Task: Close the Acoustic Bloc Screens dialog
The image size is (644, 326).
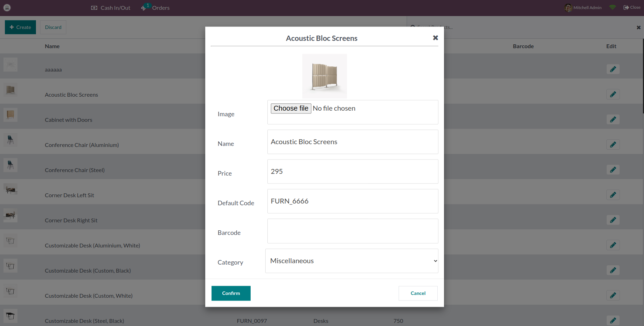Action: 435,38
